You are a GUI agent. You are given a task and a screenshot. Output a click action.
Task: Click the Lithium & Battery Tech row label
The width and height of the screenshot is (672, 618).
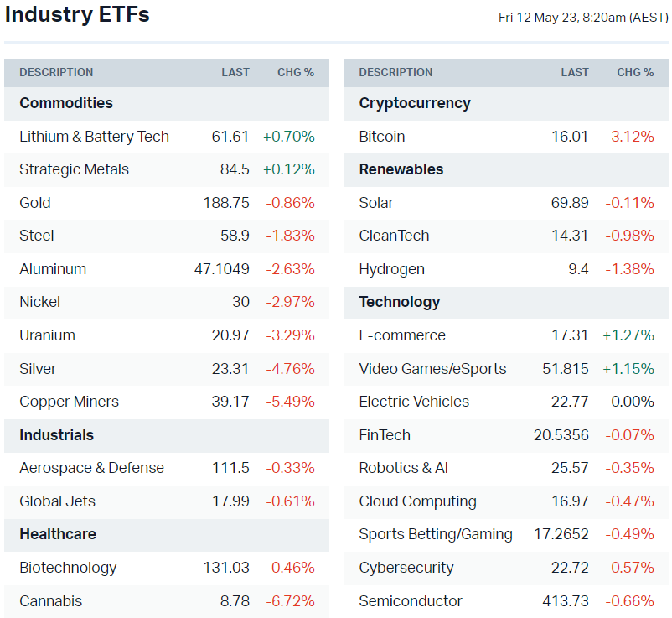[94, 137]
